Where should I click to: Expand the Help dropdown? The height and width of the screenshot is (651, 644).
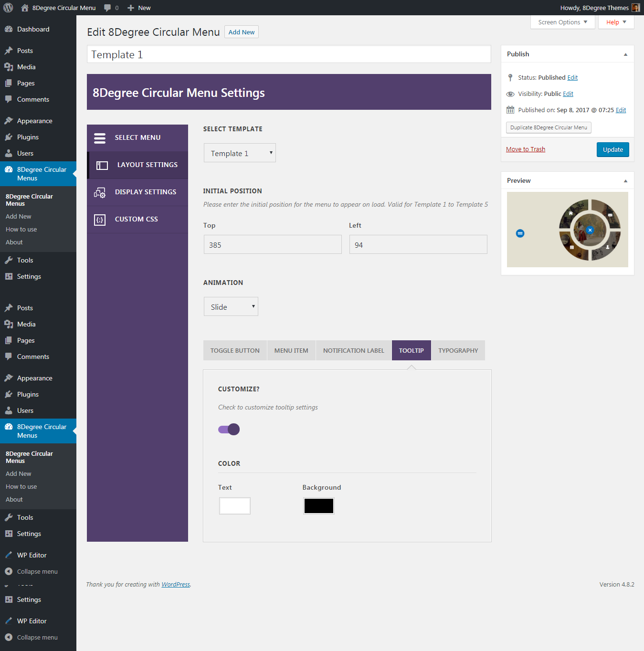point(616,22)
